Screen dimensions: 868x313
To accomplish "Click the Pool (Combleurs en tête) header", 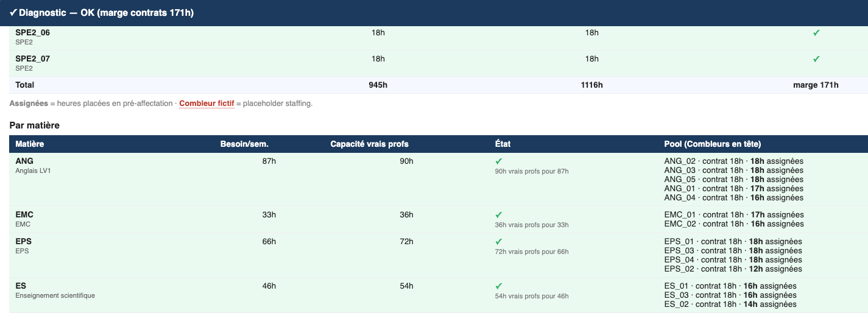I will (712, 144).
